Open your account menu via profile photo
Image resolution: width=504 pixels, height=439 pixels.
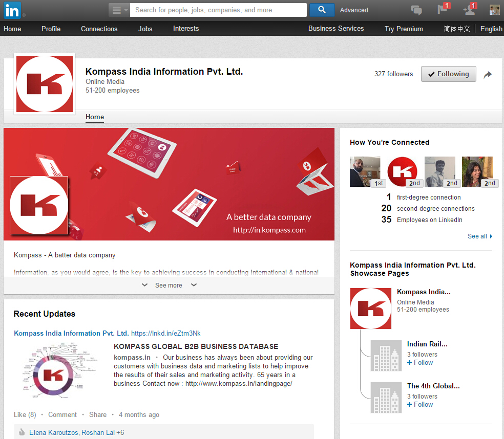point(494,9)
